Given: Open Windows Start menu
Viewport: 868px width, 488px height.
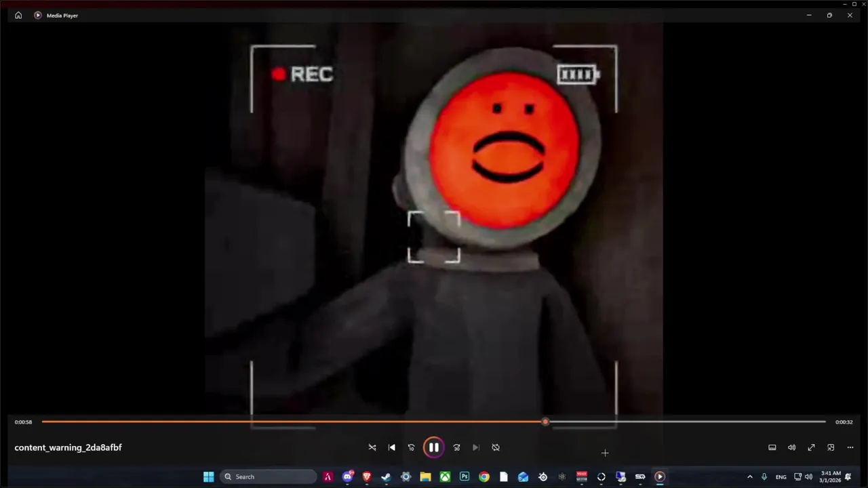Looking at the screenshot, I should point(208,476).
